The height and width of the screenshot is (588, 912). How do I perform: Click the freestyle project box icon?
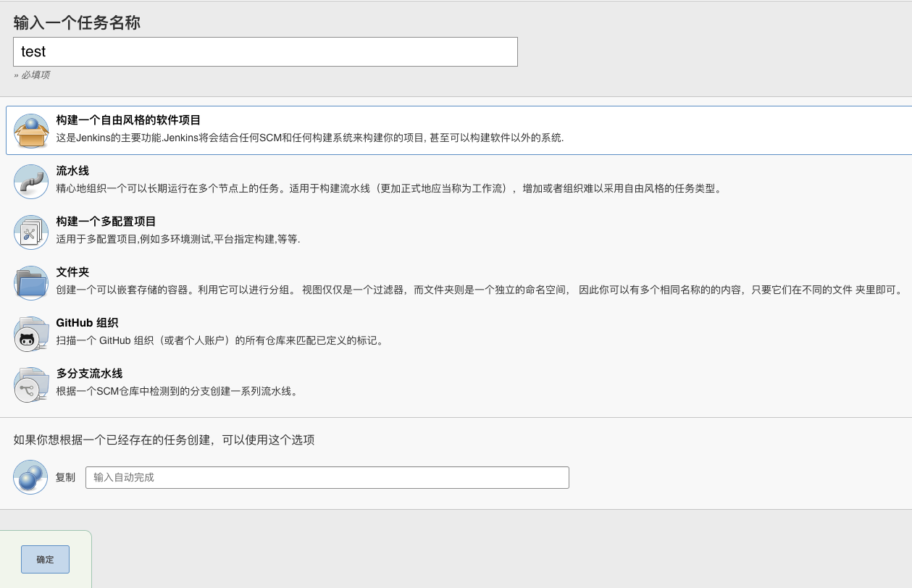(x=31, y=130)
